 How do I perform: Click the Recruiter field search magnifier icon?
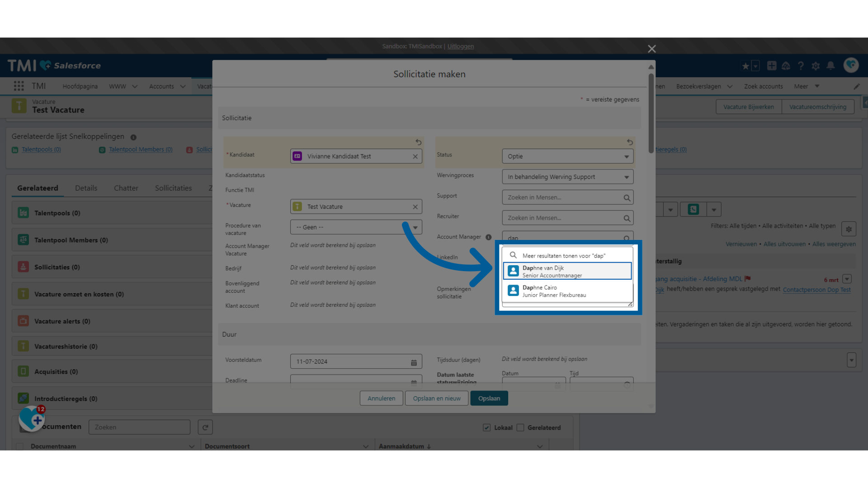point(627,218)
